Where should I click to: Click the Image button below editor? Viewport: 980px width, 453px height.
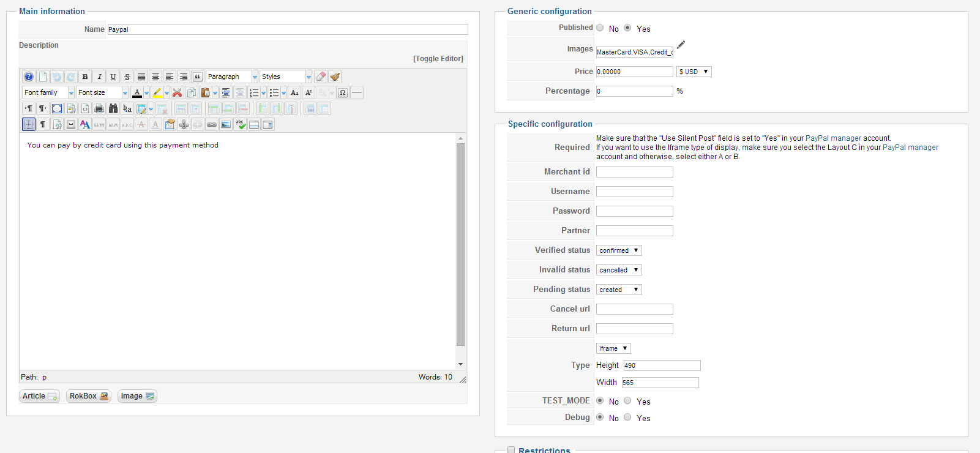point(137,396)
